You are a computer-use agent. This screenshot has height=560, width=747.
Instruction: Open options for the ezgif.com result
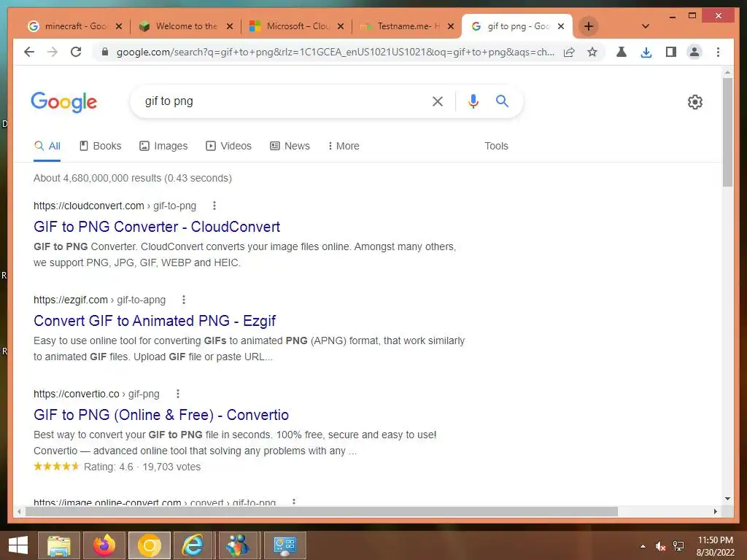[x=184, y=300]
